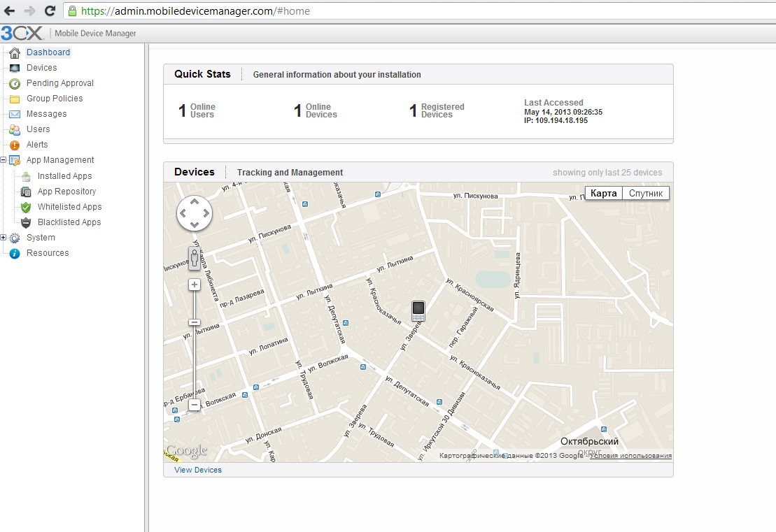776x532 pixels.
Task: Expand the System tree node
Action: 3,238
